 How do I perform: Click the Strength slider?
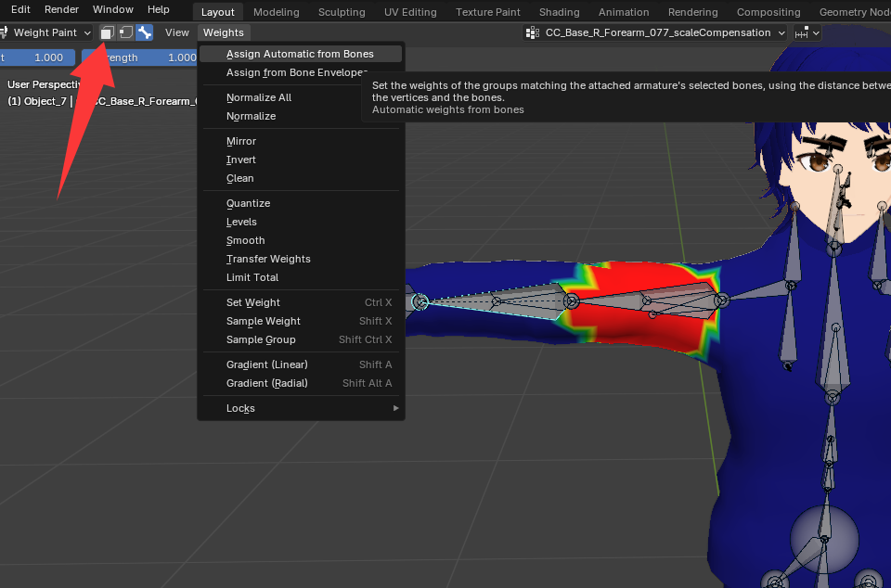[x=139, y=58]
